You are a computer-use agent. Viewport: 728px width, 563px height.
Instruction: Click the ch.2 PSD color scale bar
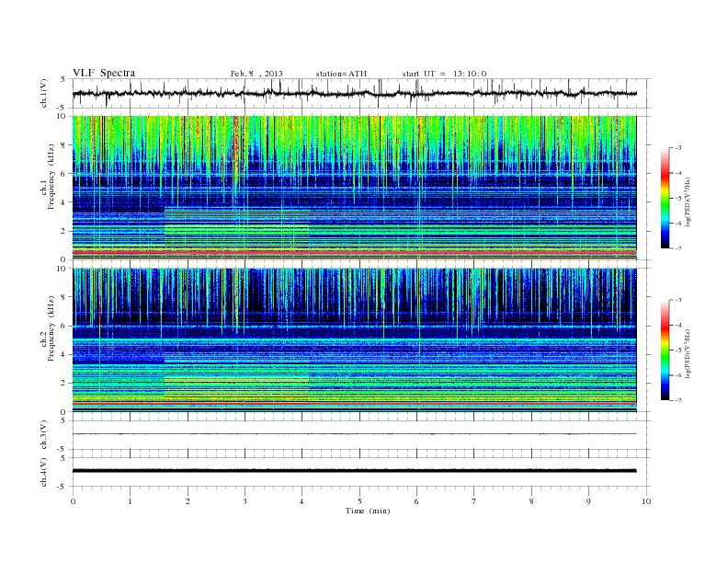pos(665,350)
